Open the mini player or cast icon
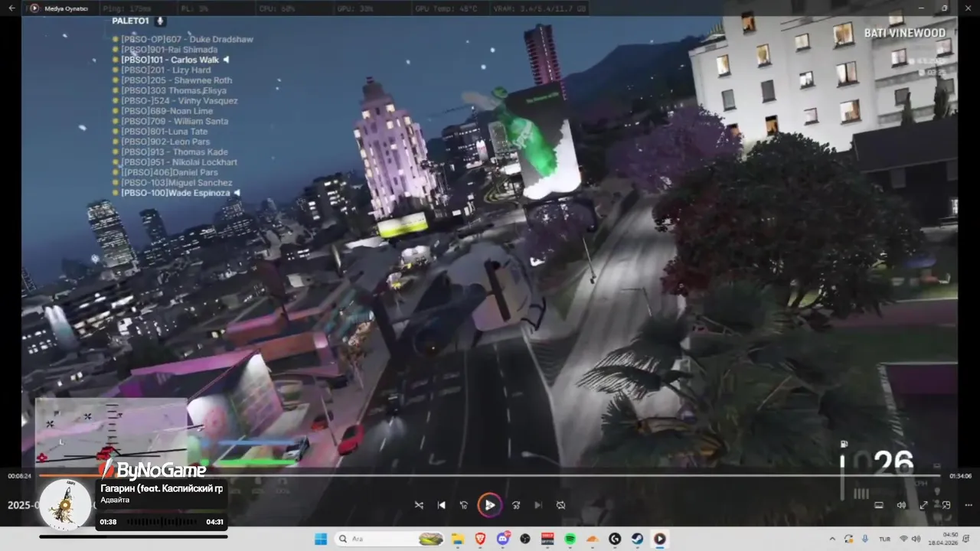 pos(946,505)
